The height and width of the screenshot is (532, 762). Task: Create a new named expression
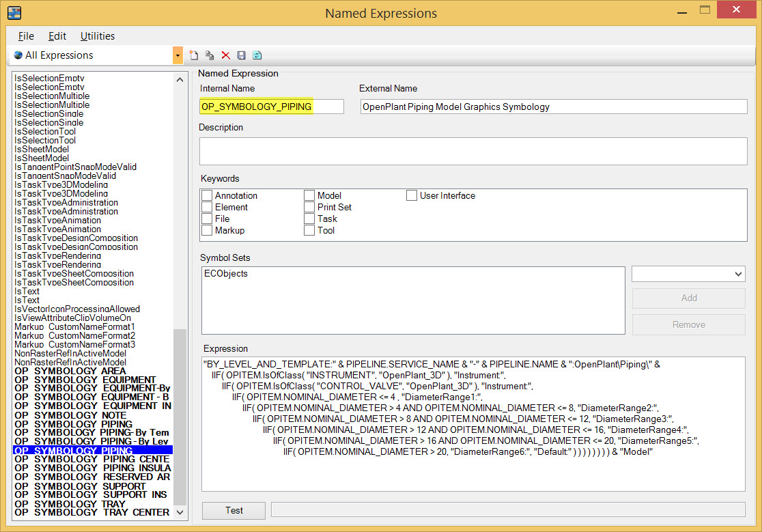(194, 55)
